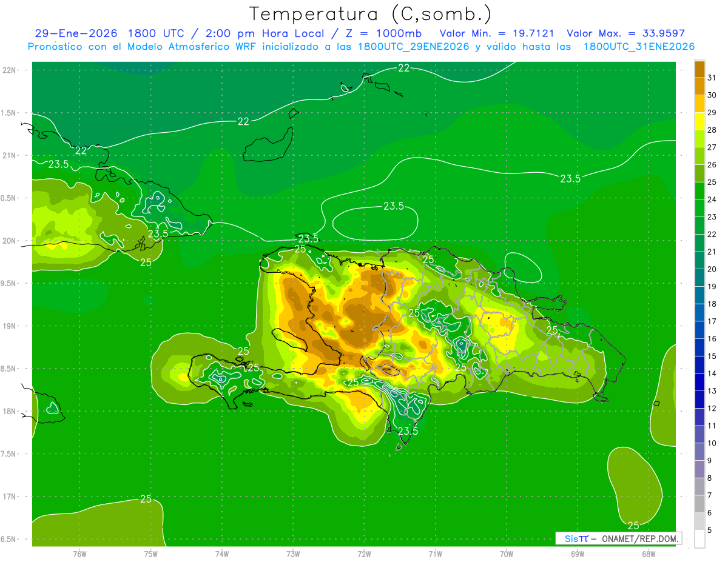
Task: Click the '1800UTC_31ENE2026' valid-until timestamp
Action: (x=639, y=47)
